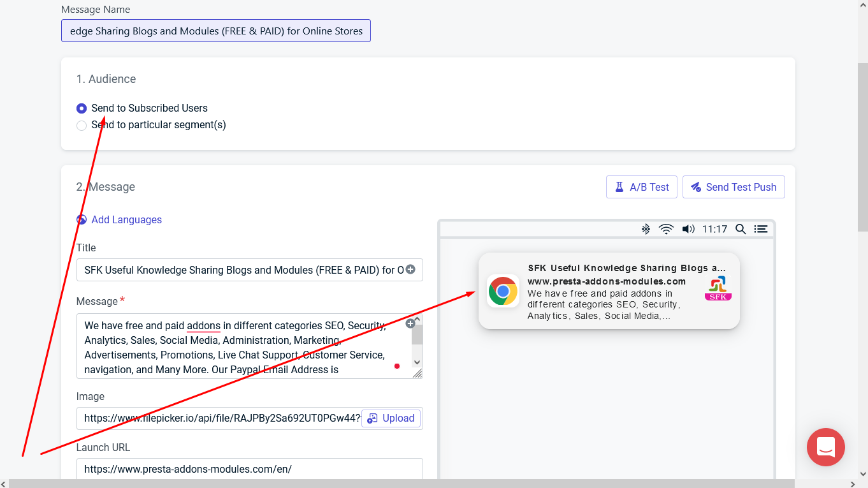The width and height of the screenshot is (868, 488).
Task: Open the red chat support bubble
Action: click(826, 447)
